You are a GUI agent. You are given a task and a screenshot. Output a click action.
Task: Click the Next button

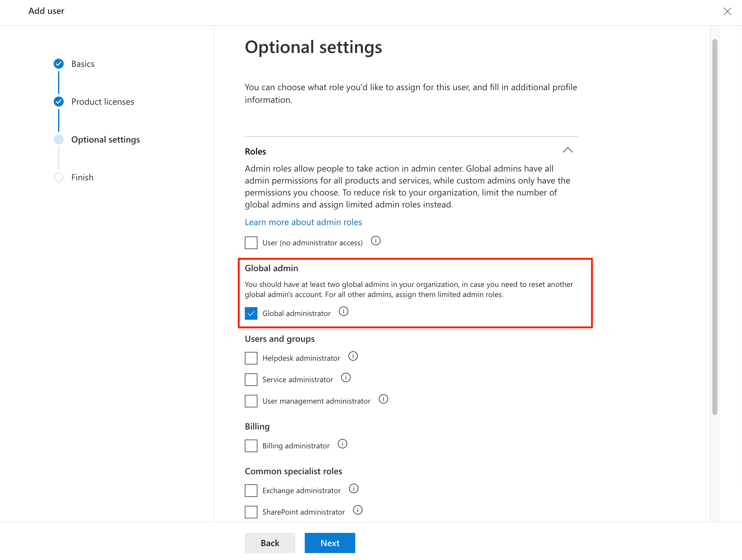pyautogui.click(x=330, y=543)
